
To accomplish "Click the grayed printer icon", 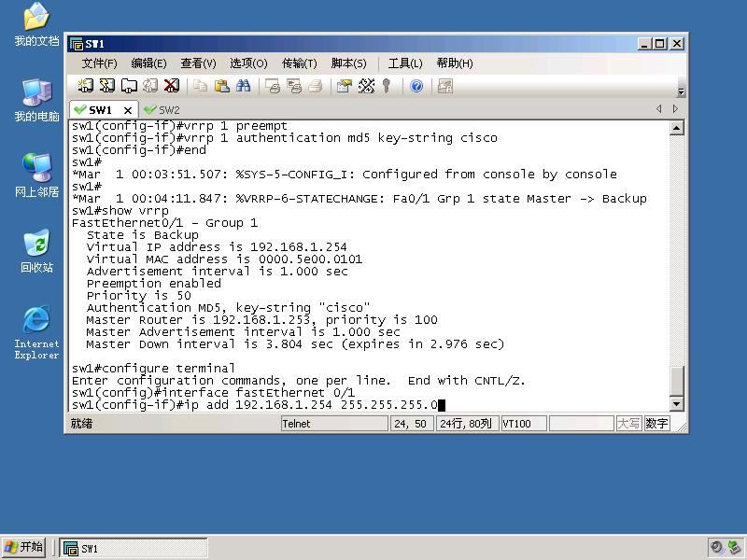I will [x=315, y=86].
